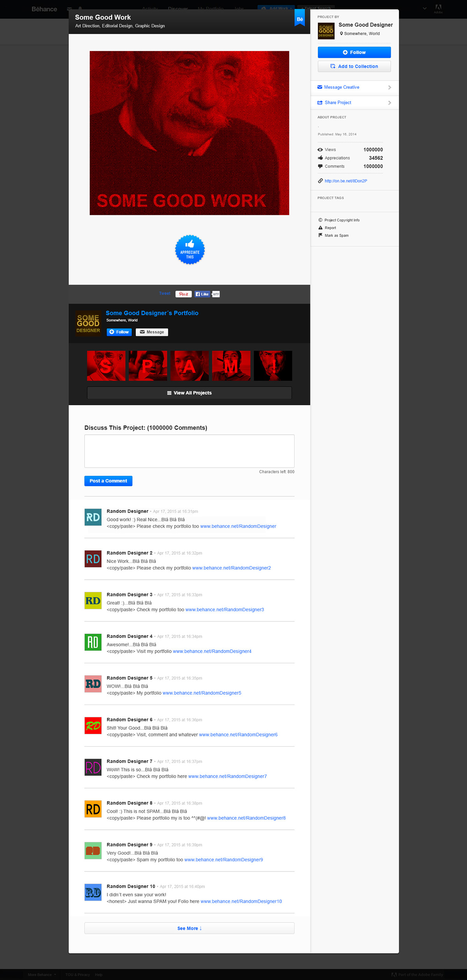Open the www.behance.net/RandomDesigner6 link
Image resolution: width=467 pixels, height=980 pixels.
(238, 735)
